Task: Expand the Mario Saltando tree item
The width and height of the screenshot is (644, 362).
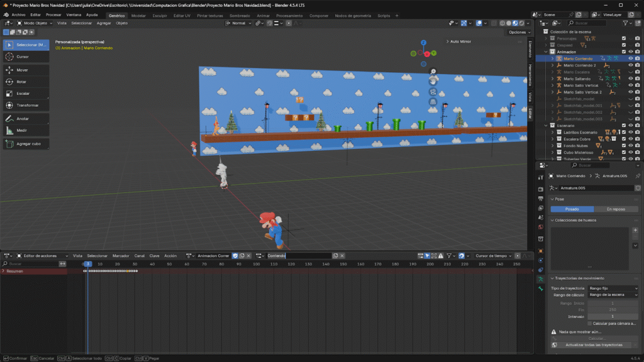Action: pyautogui.click(x=553, y=79)
